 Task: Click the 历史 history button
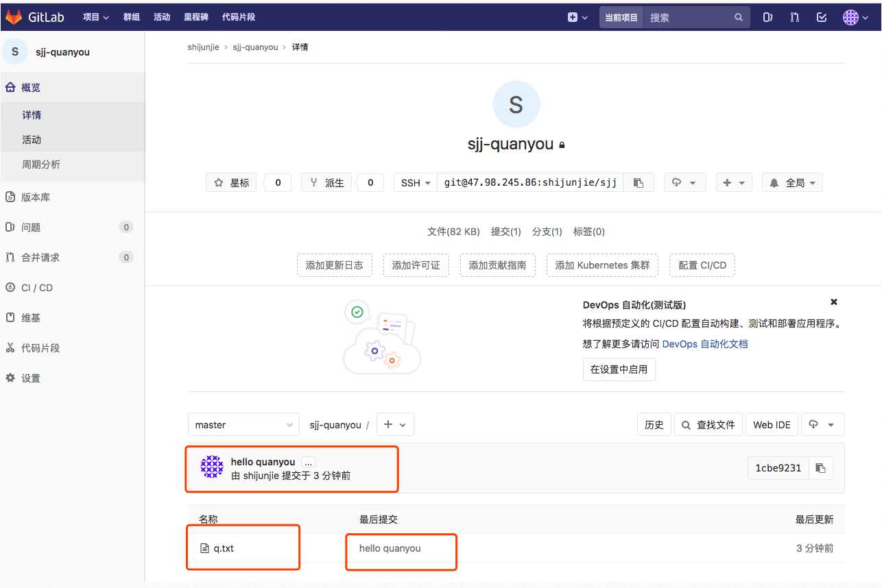click(654, 425)
